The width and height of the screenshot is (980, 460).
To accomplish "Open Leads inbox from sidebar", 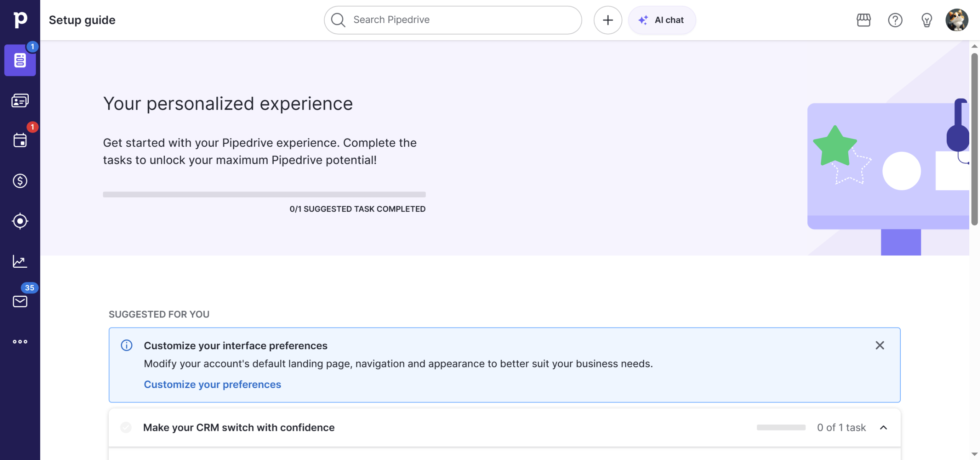I will pos(20,101).
